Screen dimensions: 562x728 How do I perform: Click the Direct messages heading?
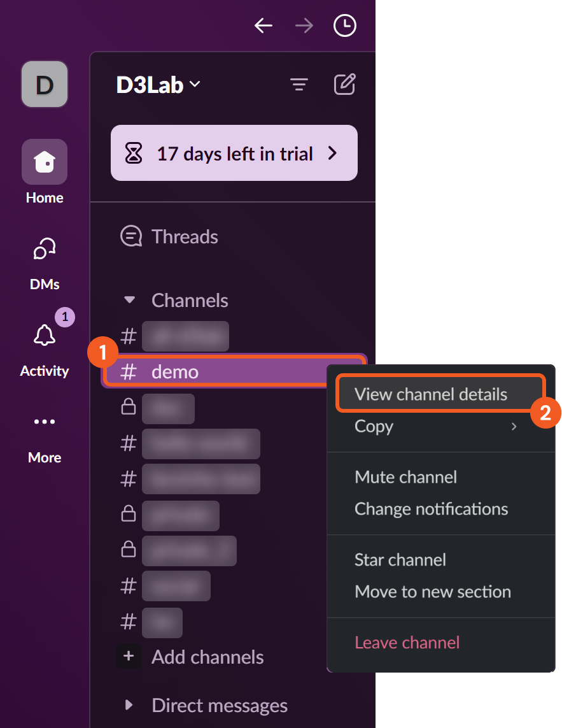click(x=220, y=705)
